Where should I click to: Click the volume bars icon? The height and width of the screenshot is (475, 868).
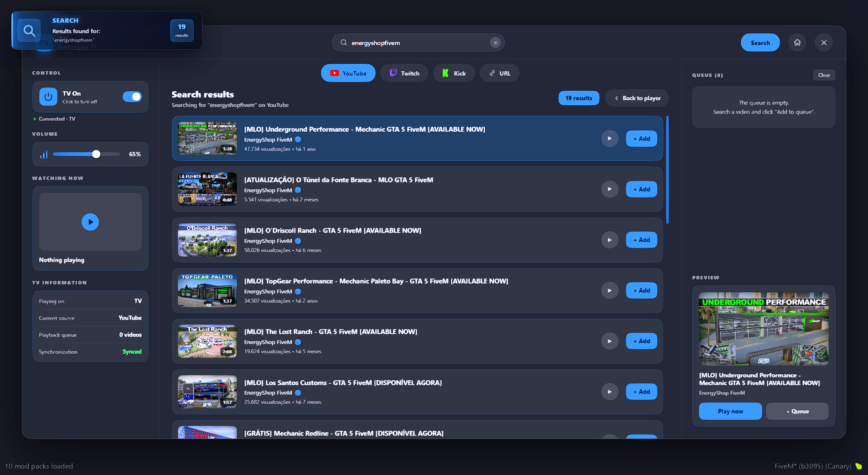click(44, 155)
